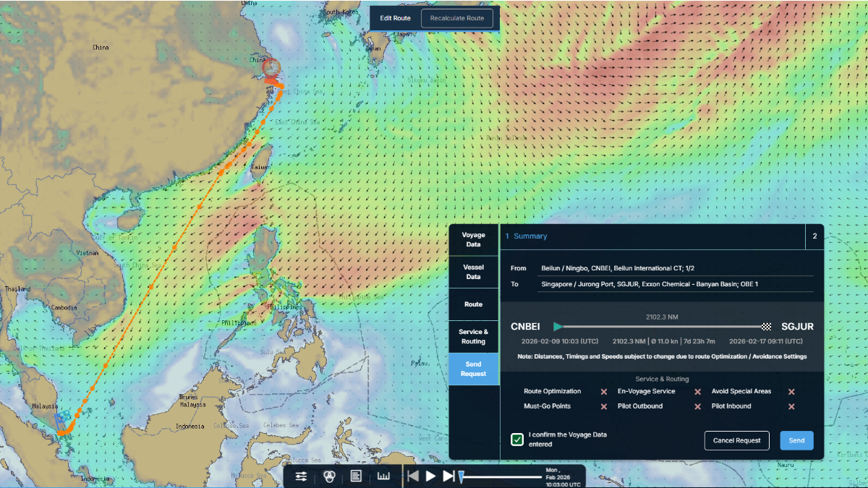The image size is (868, 488).
Task: Click the red X beside Pilot Outbound
Action: point(698,406)
